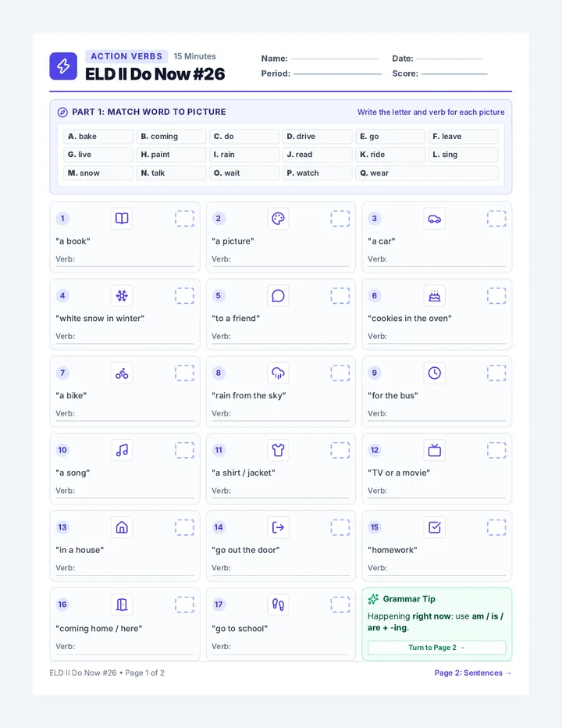Select word bank chip "J. read"
The image size is (562, 728).
tap(318, 155)
